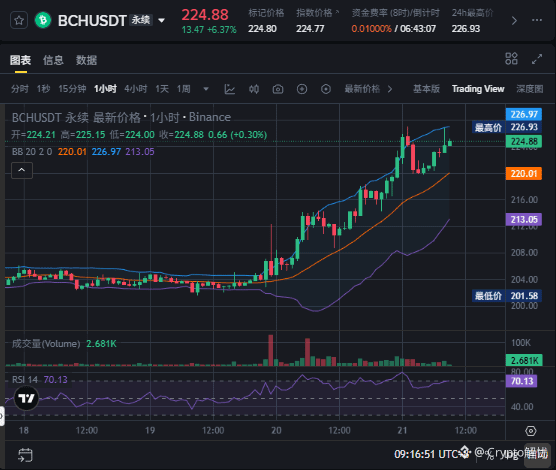Click the 最高价 226.93 label
This screenshot has width=556, height=470.
click(x=507, y=127)
